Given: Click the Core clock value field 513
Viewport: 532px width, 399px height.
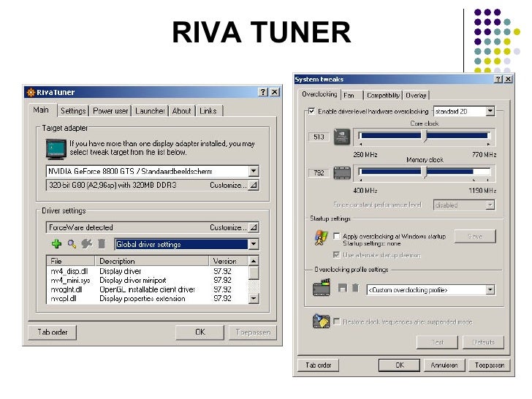Looking at the screenshot, I should click(x=319, y=137).
